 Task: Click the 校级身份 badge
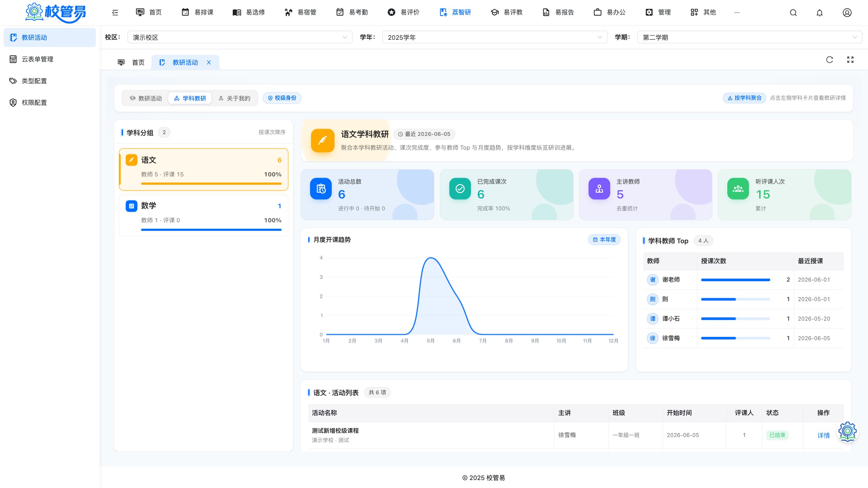coord(282,98)
